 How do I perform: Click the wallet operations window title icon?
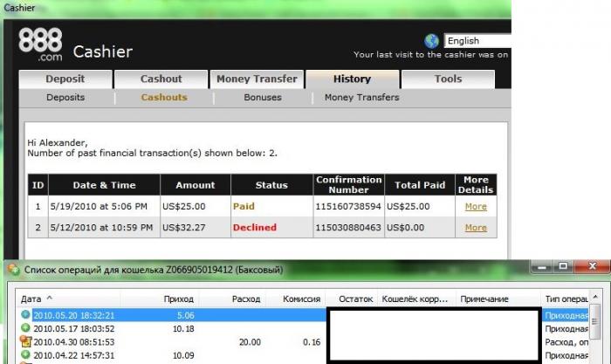click(14, 270)
